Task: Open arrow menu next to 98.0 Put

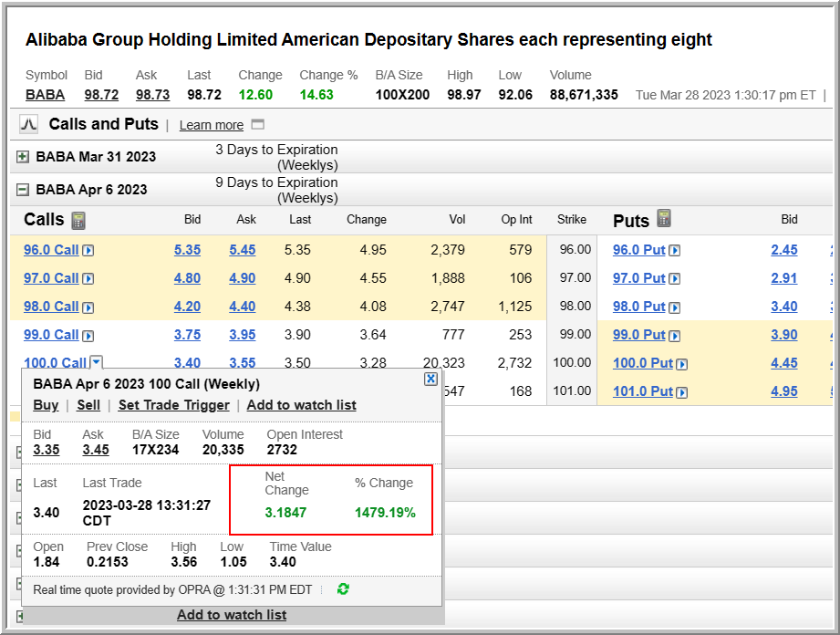Action: pyautogui.click(x=675, y=307)
